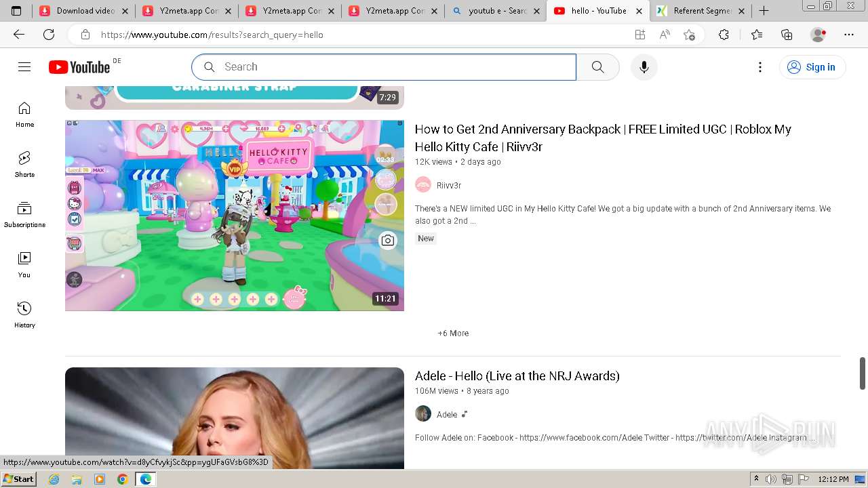Click the page vertical scrollbar thumb
Screen dimensions: 868x488
(863, 373)
